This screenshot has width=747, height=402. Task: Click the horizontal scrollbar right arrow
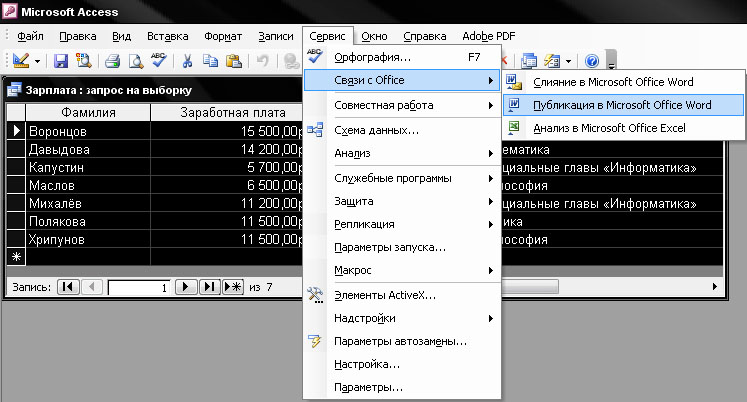pyautogui.click(x=715, y=287)
